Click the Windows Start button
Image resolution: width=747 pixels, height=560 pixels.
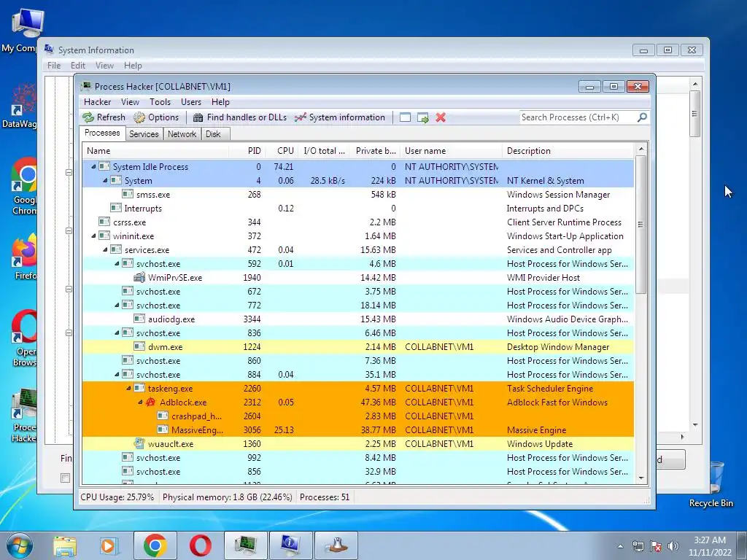(20, 545)
